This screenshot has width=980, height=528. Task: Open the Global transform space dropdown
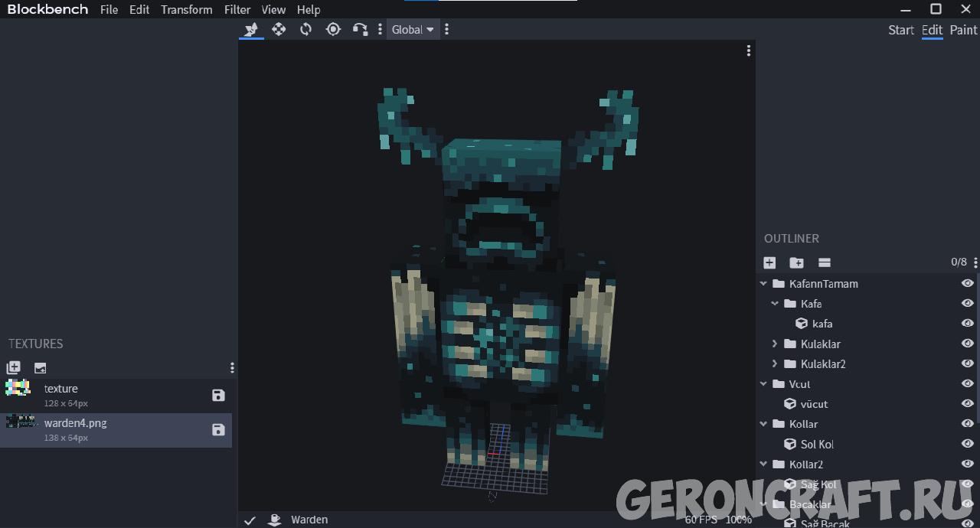point(413,30)
